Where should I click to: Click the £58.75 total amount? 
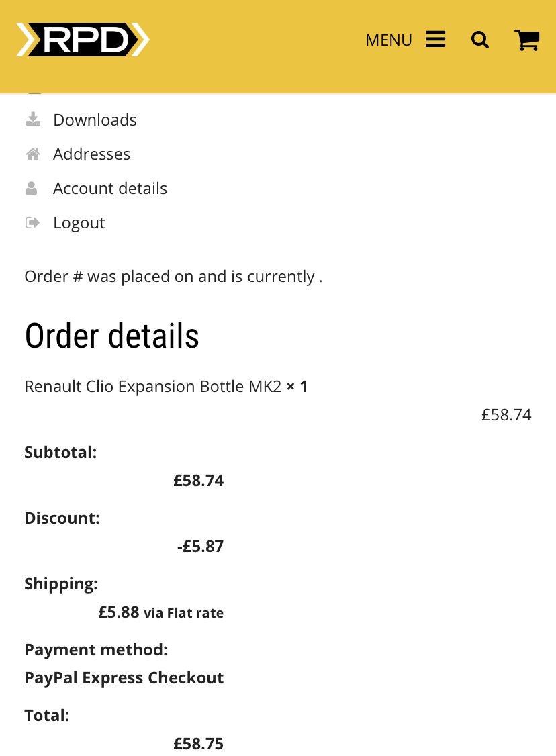199,743
